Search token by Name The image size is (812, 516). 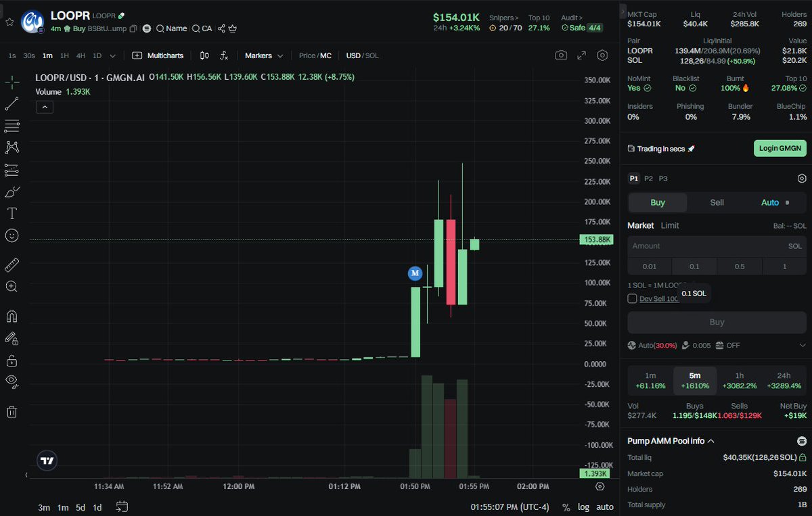(x=171, y=28)
